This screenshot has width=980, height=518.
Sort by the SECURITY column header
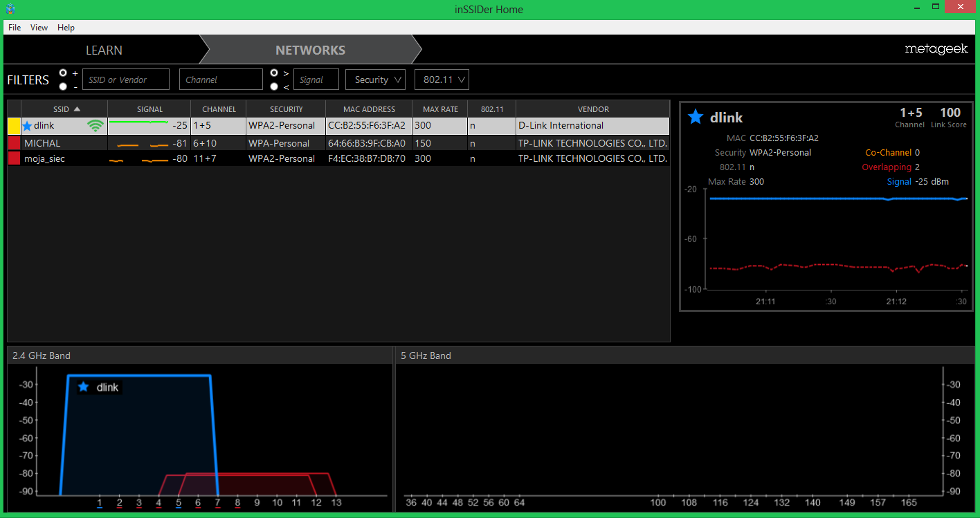[x=287, y=109]
